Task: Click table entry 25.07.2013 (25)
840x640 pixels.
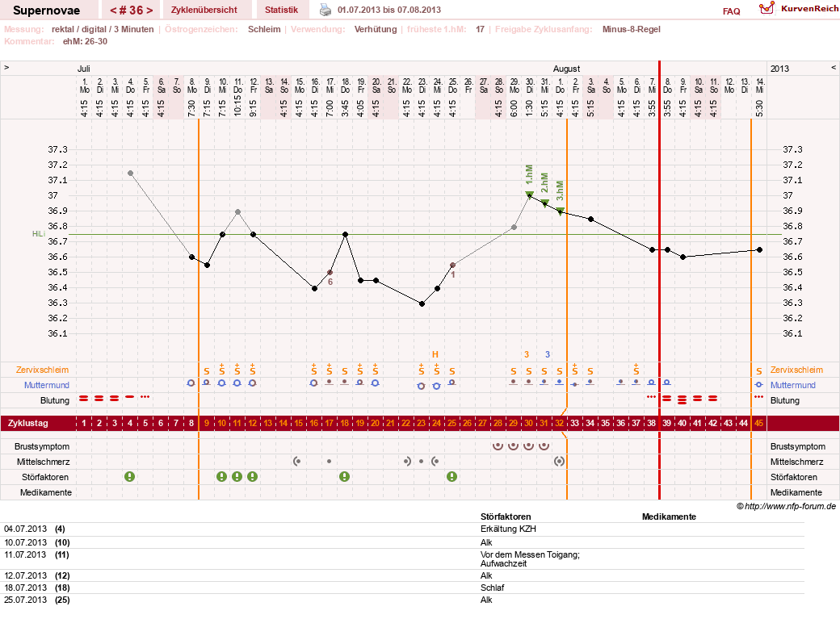Action: tap(37, 600)
